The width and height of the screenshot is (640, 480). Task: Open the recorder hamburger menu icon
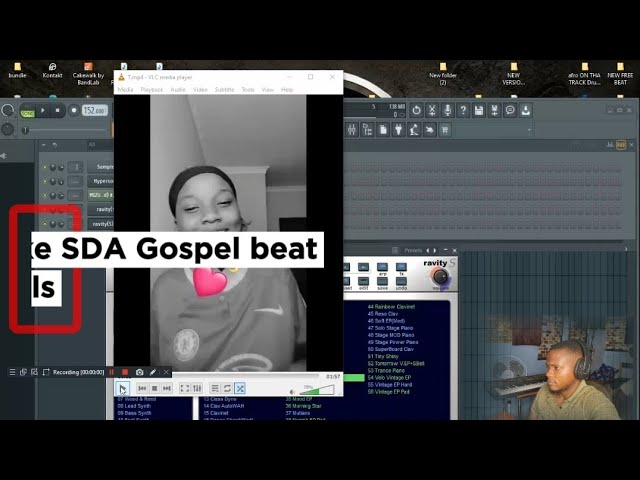pos(12,372)
